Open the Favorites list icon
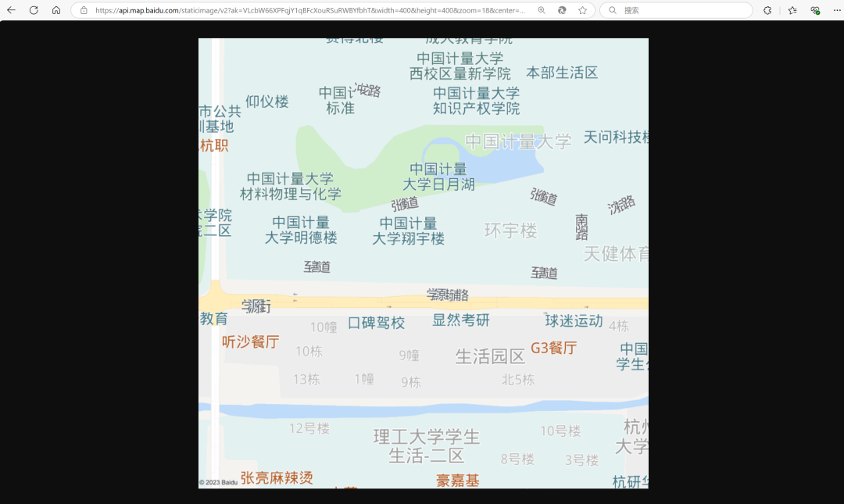The width and height of the screenshot is (844, 504). [x=792, y=10]
